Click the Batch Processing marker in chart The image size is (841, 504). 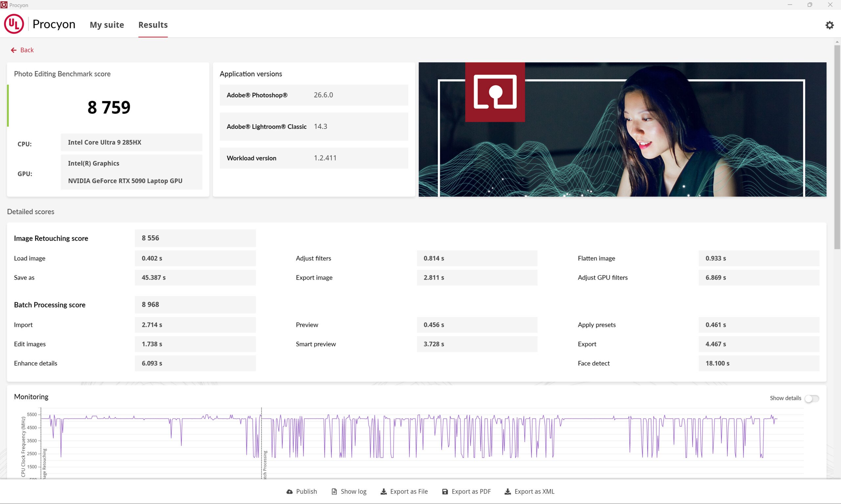click(x=265, y=464)
